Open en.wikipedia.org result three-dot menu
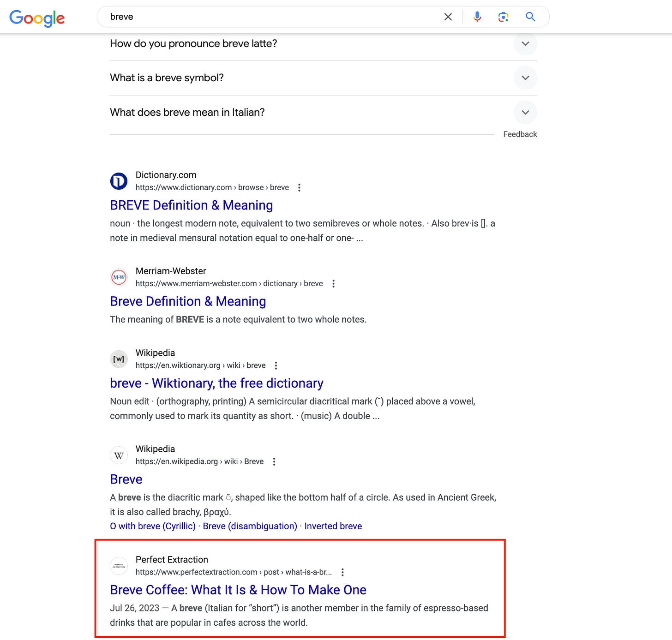This screenshot has width=672, height=640. click(274, 461)
